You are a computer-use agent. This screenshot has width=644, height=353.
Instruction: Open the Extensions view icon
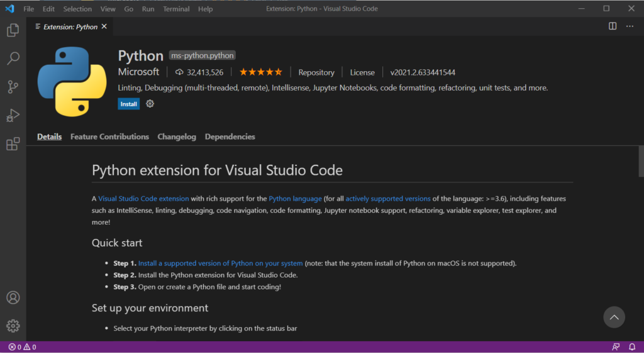click(x=13, y=144)
